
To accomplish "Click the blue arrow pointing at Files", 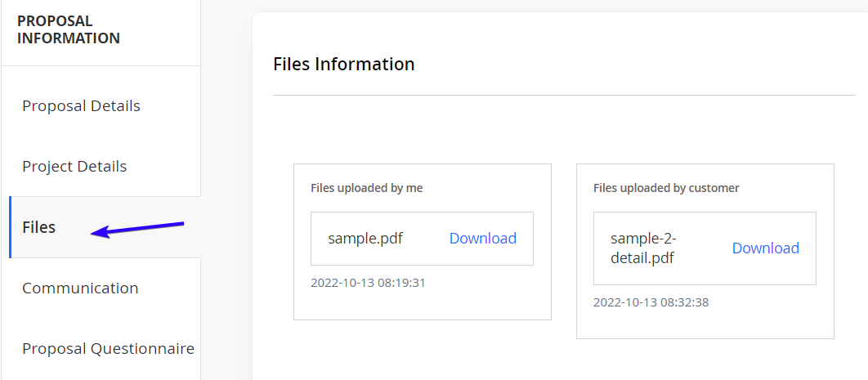I will [x=137, y=229].
